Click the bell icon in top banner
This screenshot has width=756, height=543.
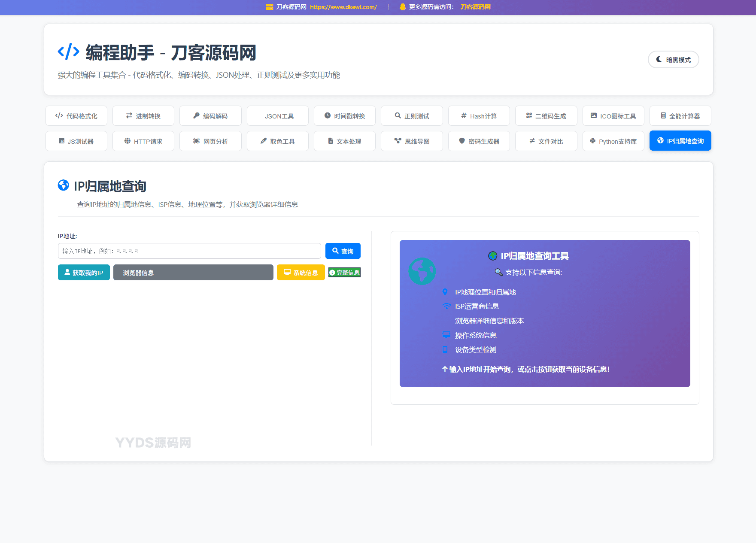point(403,7)
